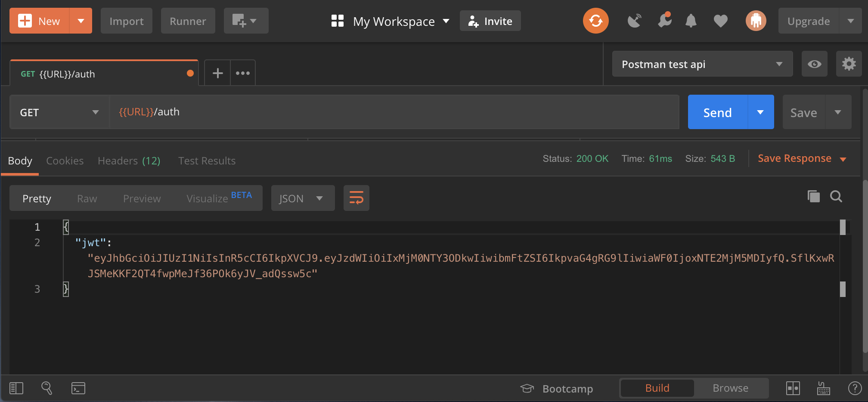This screenshot has width=868, height=402.
Task: Switch to the Cookies tab
Action: click(x=65, y=161)
